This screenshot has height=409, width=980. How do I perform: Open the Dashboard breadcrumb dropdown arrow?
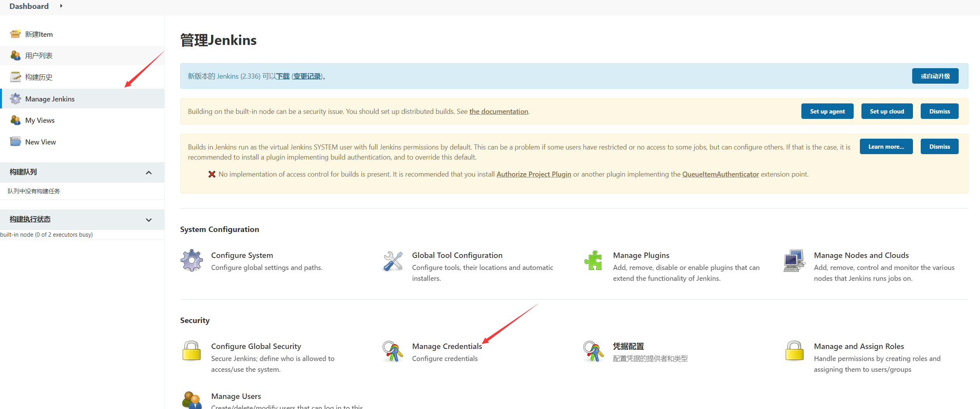coord(61,6)
